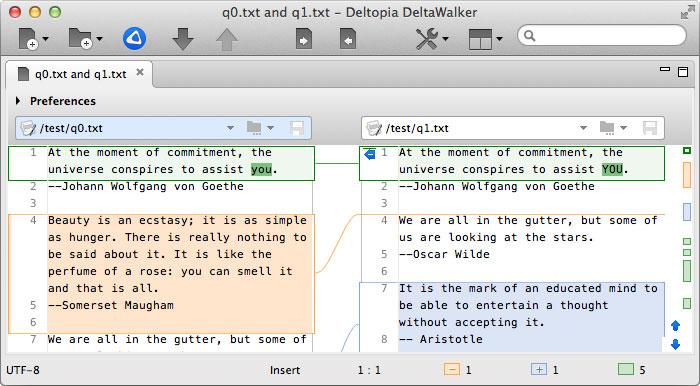Click the green marker at overview ruler top

click(687, 151)
